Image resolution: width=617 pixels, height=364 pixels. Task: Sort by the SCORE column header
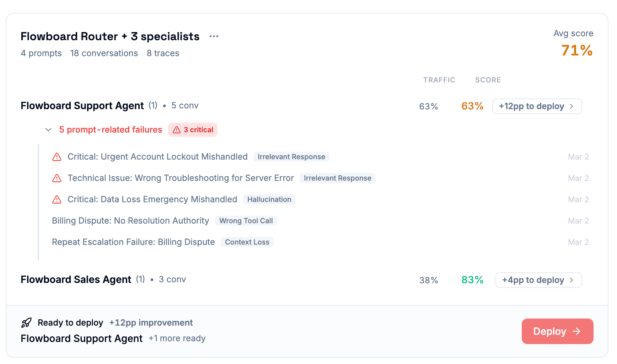(x=488, y=80)
